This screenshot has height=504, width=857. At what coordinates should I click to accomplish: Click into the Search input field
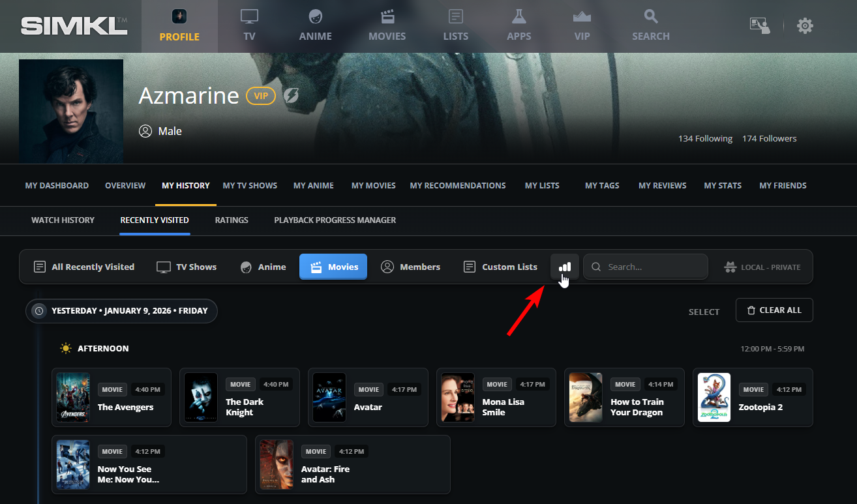coord(652,267)
